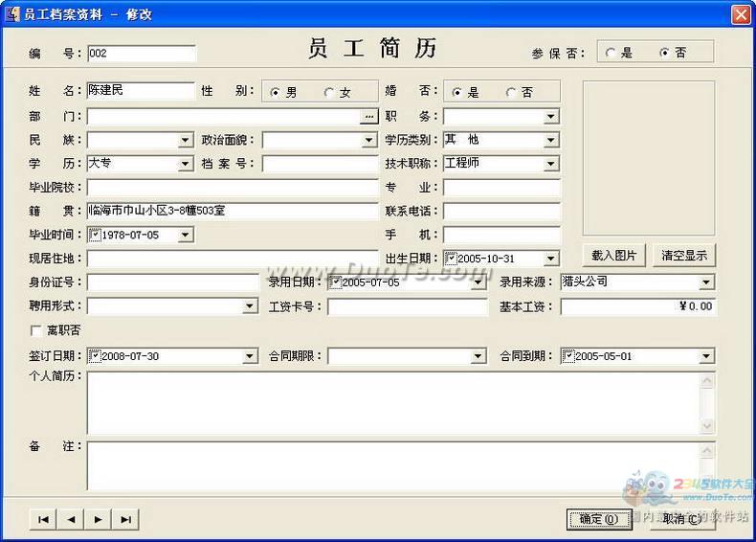The width and height of the screenshot is (756, 542).
Task: Cancel with the 取消 button
Action: [682, 519]
